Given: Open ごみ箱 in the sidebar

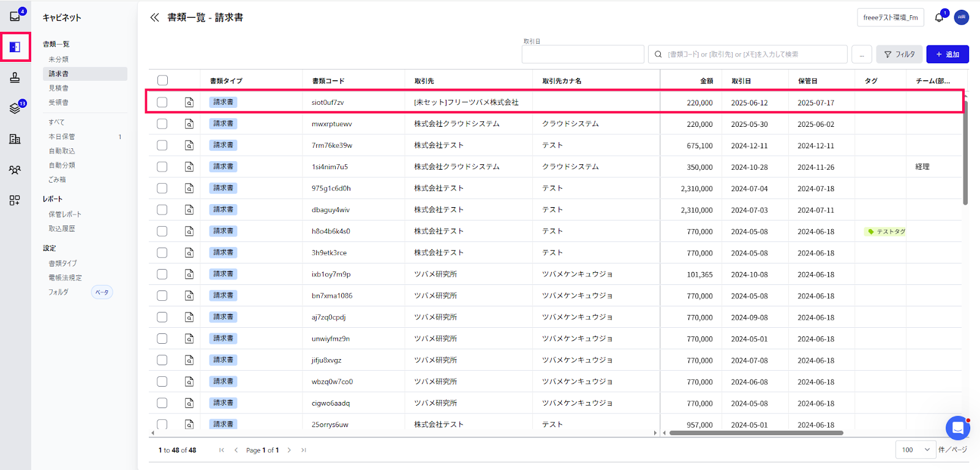Looking at the screenshot, I should pyautogui.click(x=57, y=180).
